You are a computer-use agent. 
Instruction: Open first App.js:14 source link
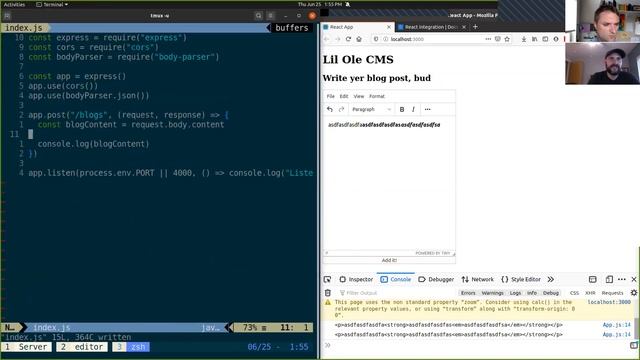(616, 325)
